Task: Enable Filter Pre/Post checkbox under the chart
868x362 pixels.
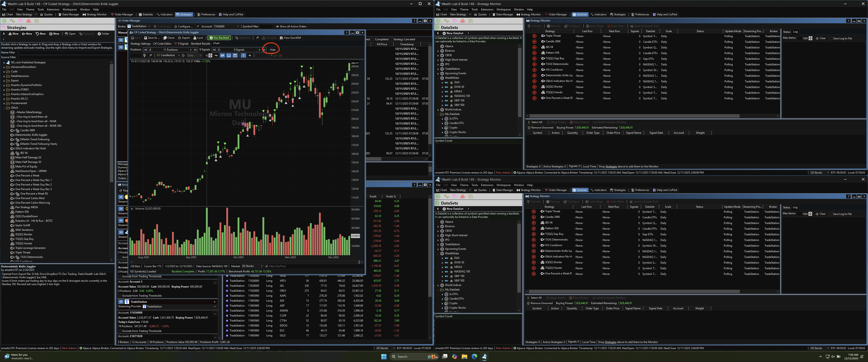Action: point(267,266)
